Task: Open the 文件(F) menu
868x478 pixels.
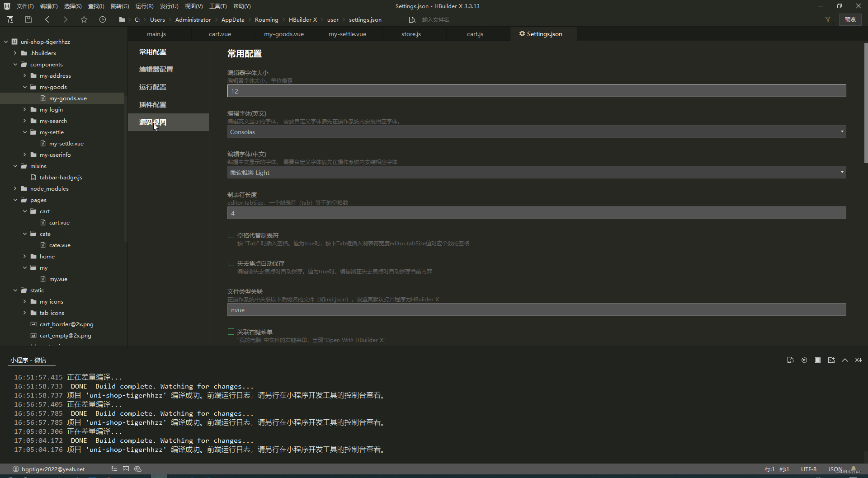Action: [x=25, y=6]
